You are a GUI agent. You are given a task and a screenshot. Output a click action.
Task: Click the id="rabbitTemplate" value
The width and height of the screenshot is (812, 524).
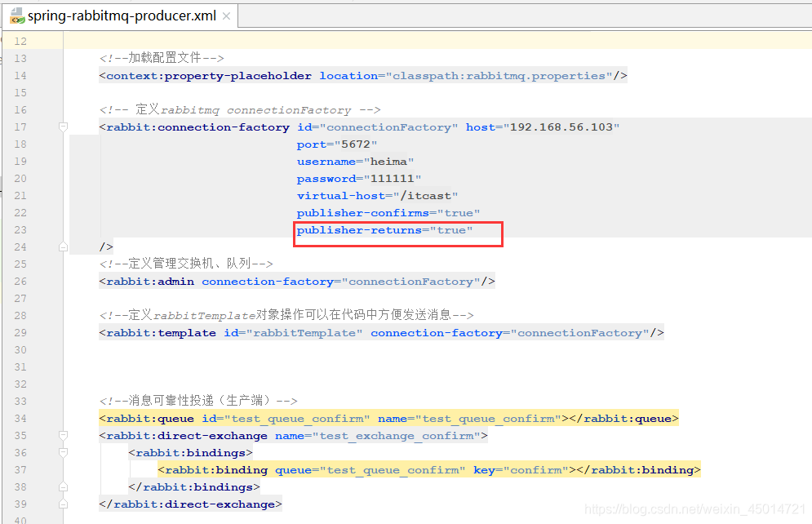tap(304, 333)
